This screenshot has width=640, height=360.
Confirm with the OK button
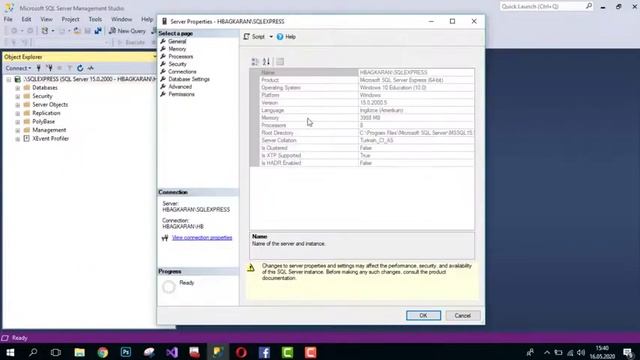click(x=423, y=316)
